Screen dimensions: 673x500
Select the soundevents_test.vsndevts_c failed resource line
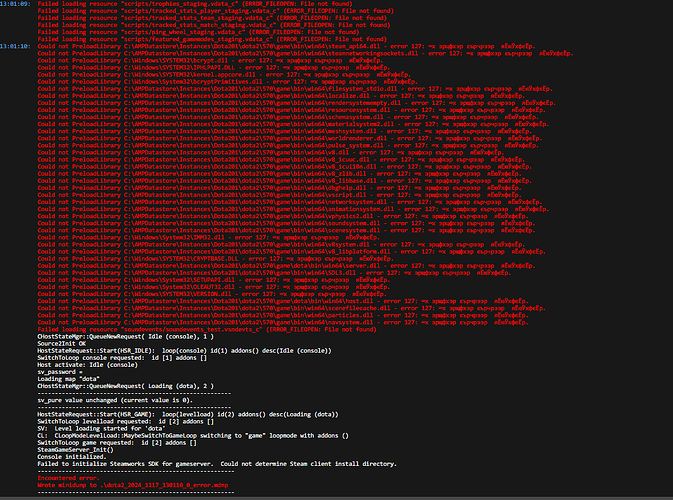pyautogui.click(x=207, y=330)
